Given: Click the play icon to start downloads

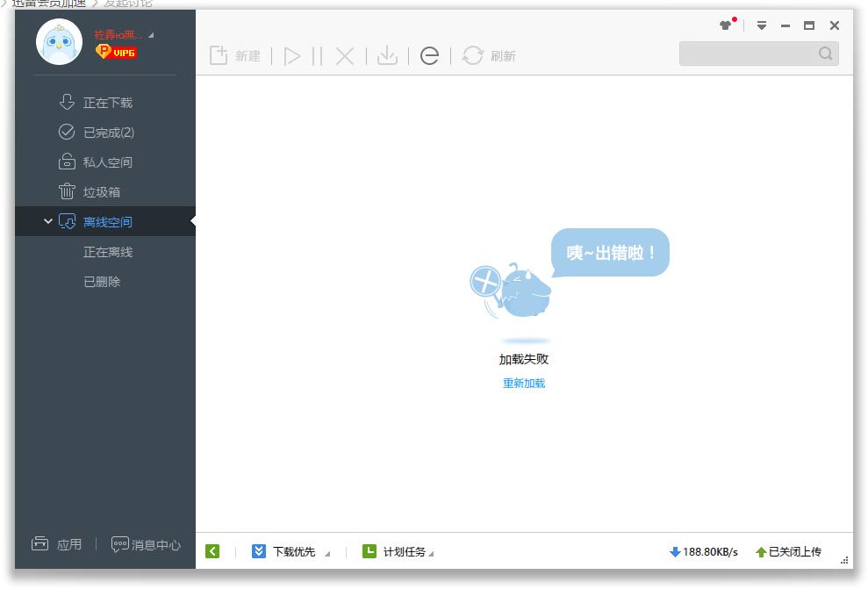Looking at the screenshot, I should pos(291,55).
